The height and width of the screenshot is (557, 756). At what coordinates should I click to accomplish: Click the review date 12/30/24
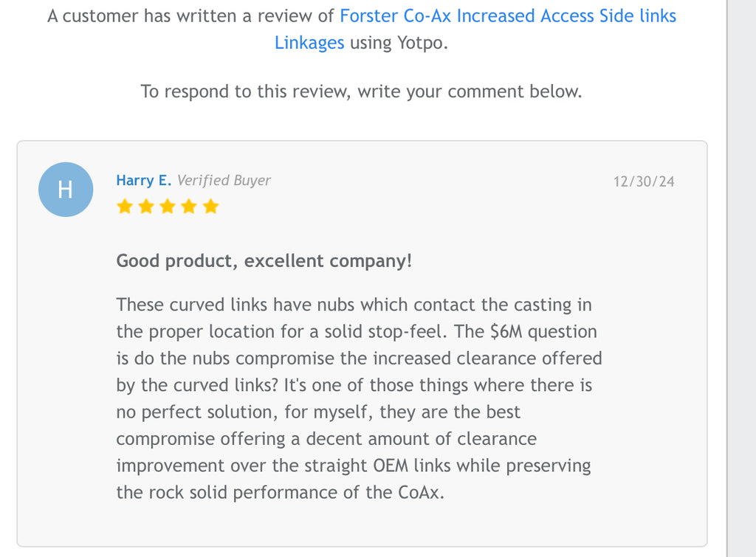644,181
